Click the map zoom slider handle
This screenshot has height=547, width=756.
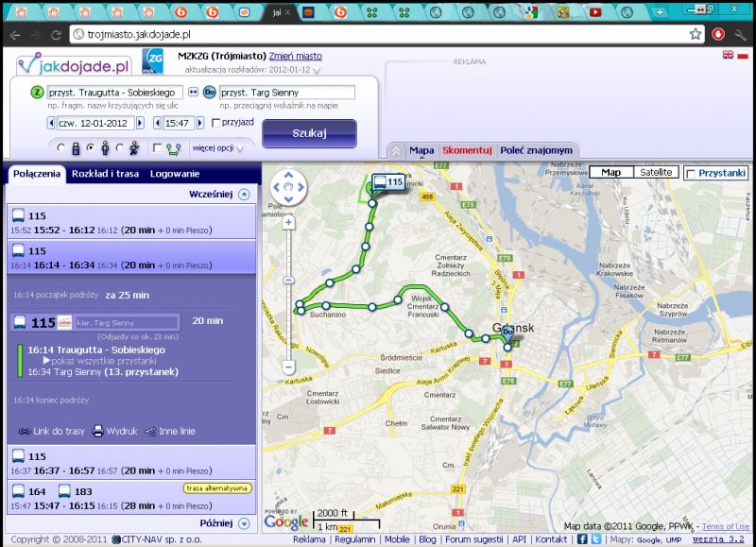[x=288, y=281]
